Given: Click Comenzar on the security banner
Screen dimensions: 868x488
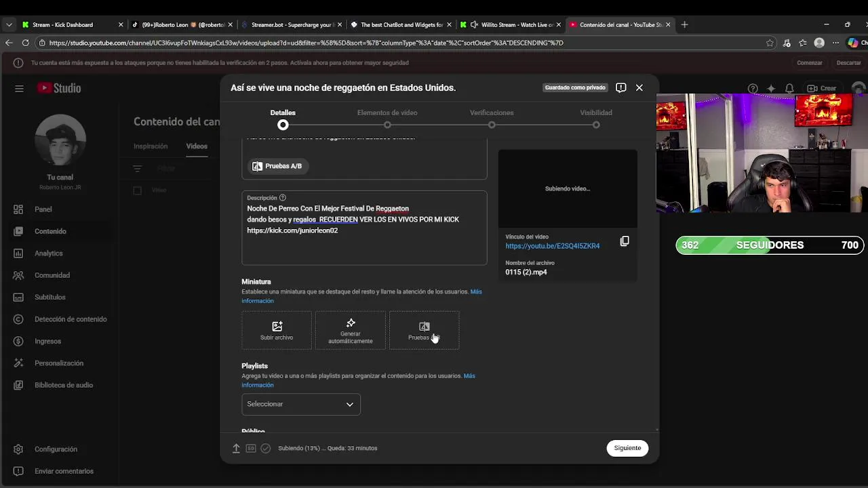Looking at the screenshot, I should click(810, 62).
